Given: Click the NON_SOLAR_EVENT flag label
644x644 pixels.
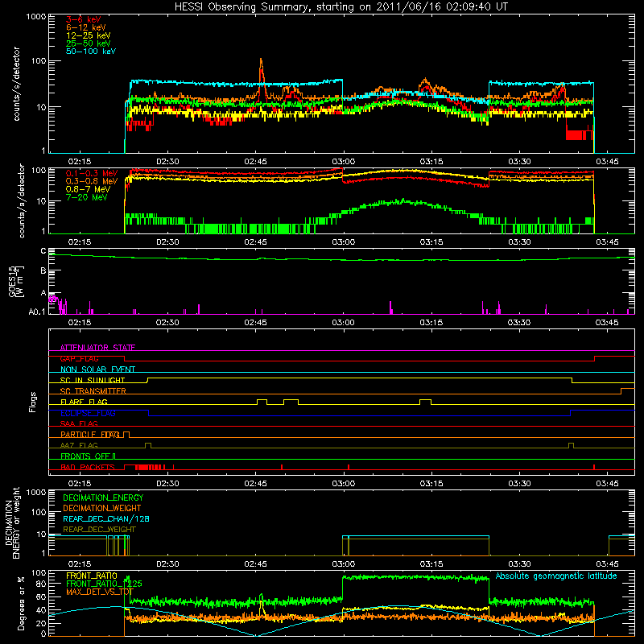Looking at the screenshot, I should 97,369.
